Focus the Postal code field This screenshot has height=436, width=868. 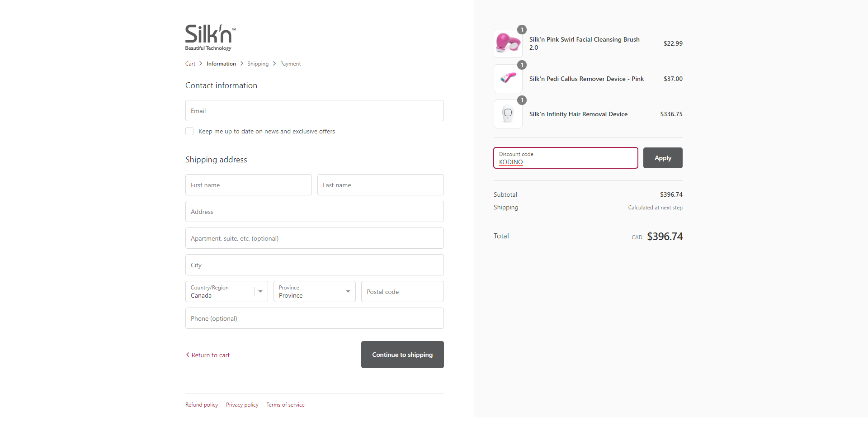point(402,292)
